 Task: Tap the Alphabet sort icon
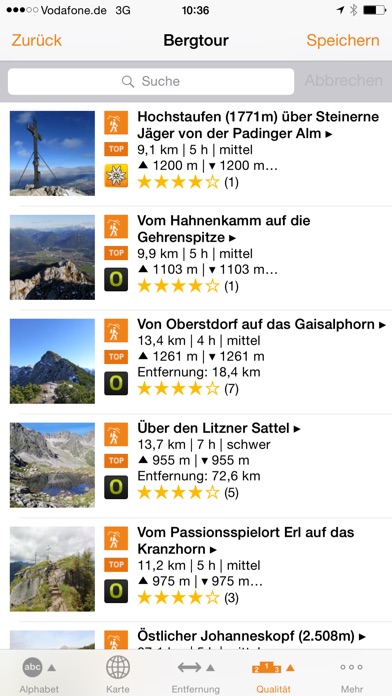(32, 667)
